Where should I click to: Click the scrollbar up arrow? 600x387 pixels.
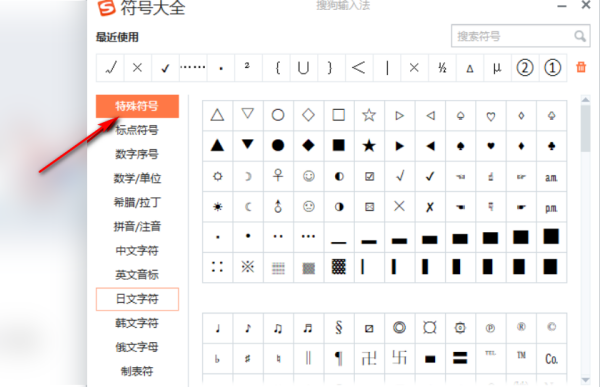click(585, 100)
